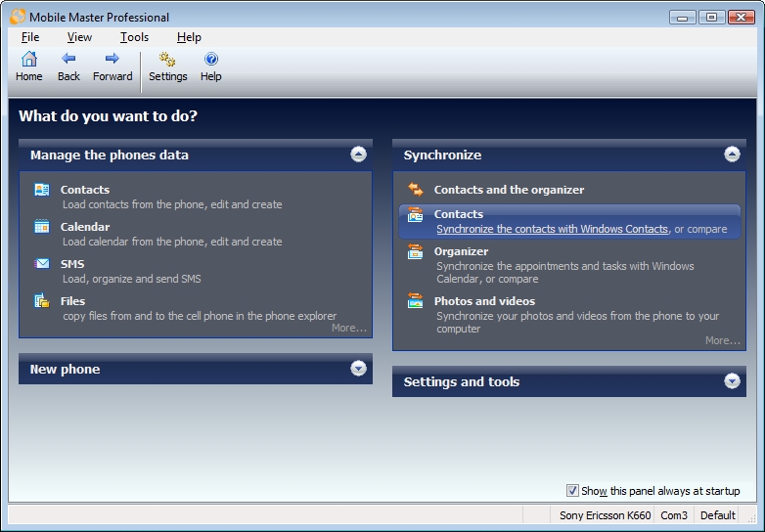Screen dimensions: 765x532
Task: Click the Forward arrow icon
Action: 112,60
